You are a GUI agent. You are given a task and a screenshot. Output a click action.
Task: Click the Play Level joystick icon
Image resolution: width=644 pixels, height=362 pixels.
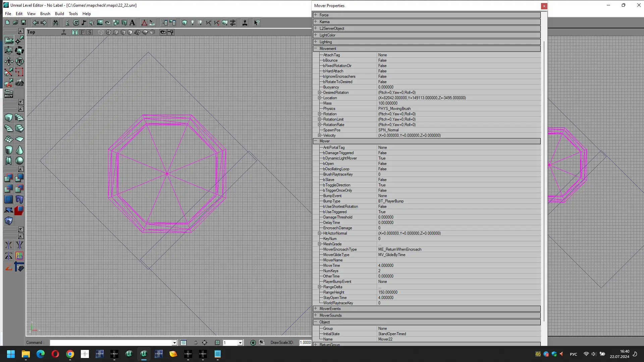(245, 22)
